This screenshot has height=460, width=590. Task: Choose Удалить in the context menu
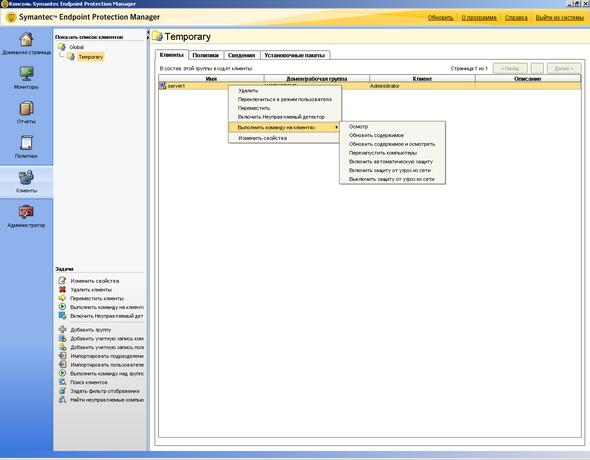248,91
